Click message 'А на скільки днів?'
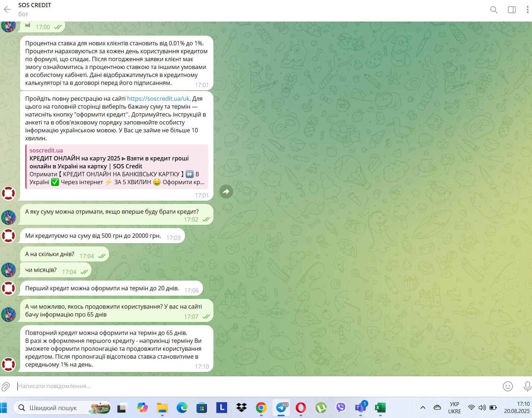532x418 pixels. (x=64, y=255)
